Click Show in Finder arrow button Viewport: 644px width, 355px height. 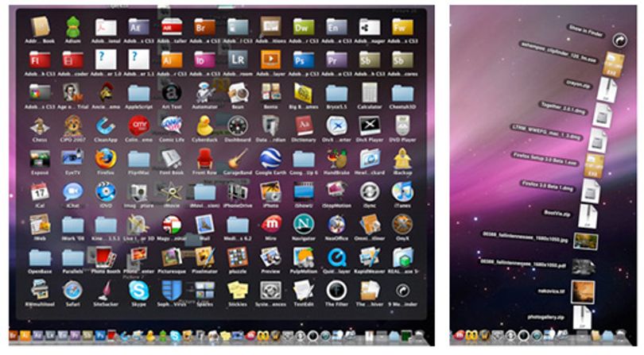[x=619, y=41]
